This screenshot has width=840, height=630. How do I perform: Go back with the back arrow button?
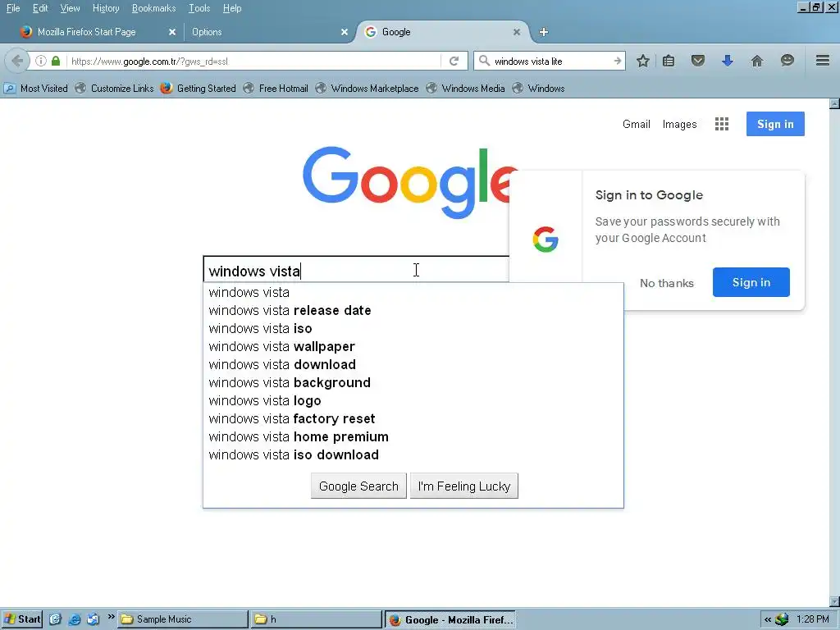[16, 61]
